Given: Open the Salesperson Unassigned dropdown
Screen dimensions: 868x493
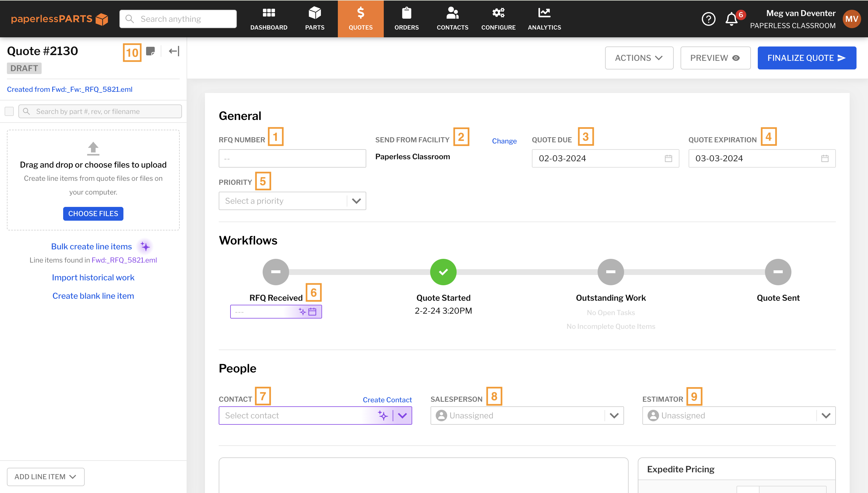Looking at the screenshot, I should pos(614,416).
